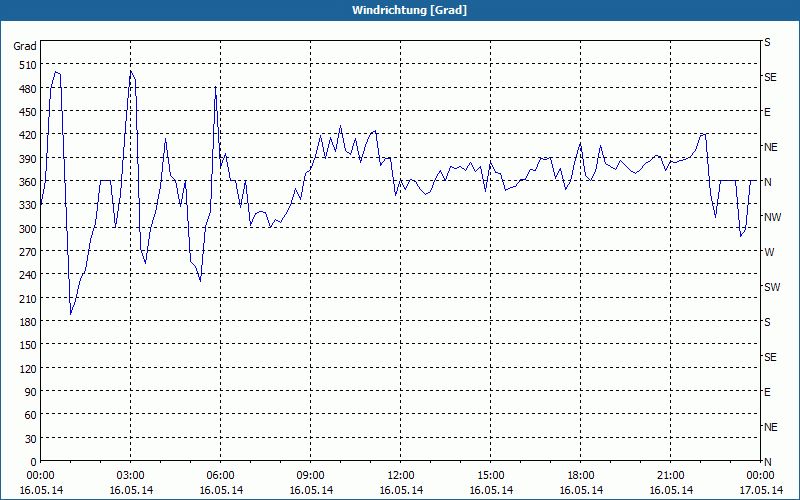Click the 0 y-axis origin label
Screen dimensions: 800x500
pos(34,462)
